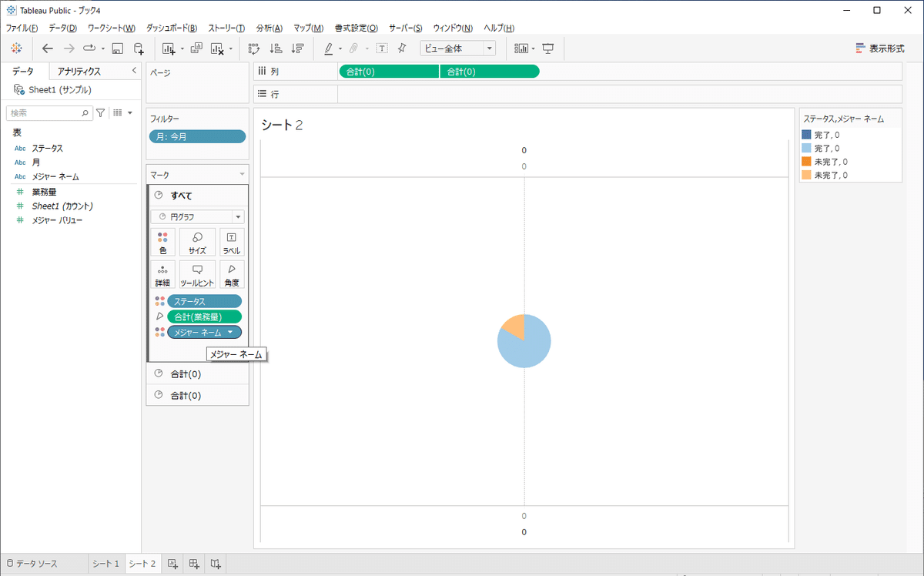Expand the replay animation dropdown arrow
The image size is (924, 576).
coord(103,49)
